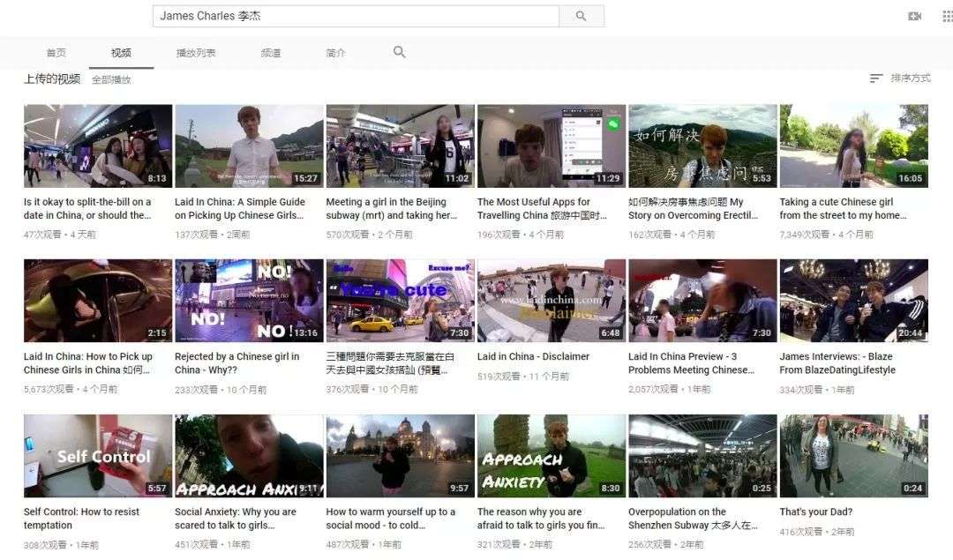Open the 播放列表 tab

coord(195,53)
